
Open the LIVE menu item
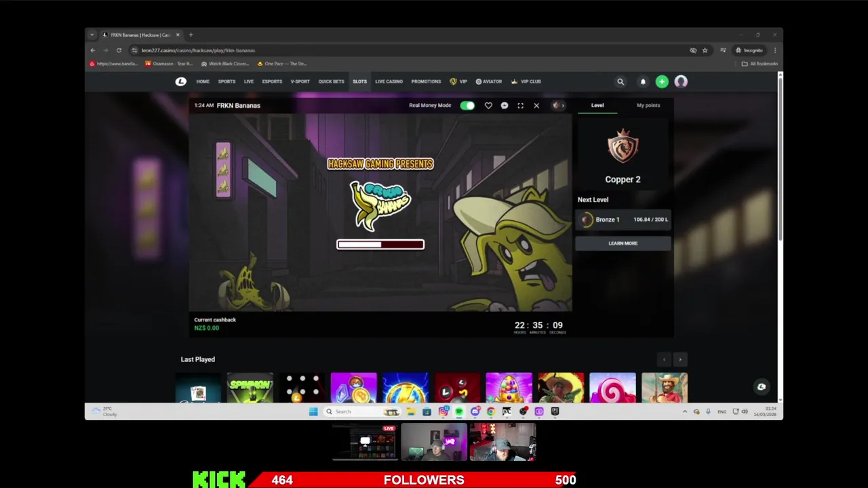pyautogui.click(x=249, y=81)
